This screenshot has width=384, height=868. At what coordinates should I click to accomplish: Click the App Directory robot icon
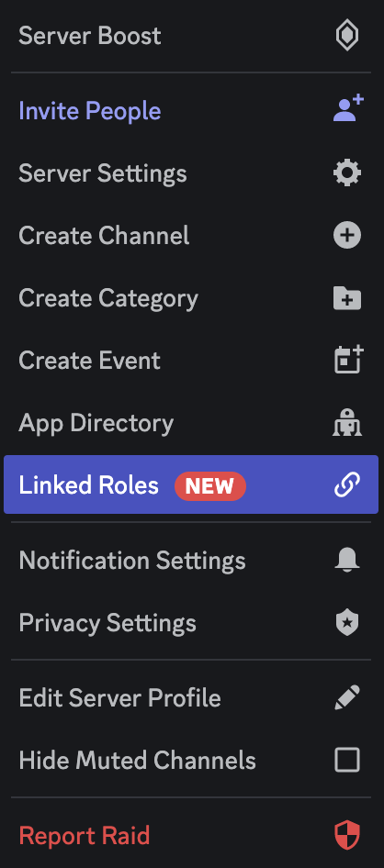[x=347, y=423]
